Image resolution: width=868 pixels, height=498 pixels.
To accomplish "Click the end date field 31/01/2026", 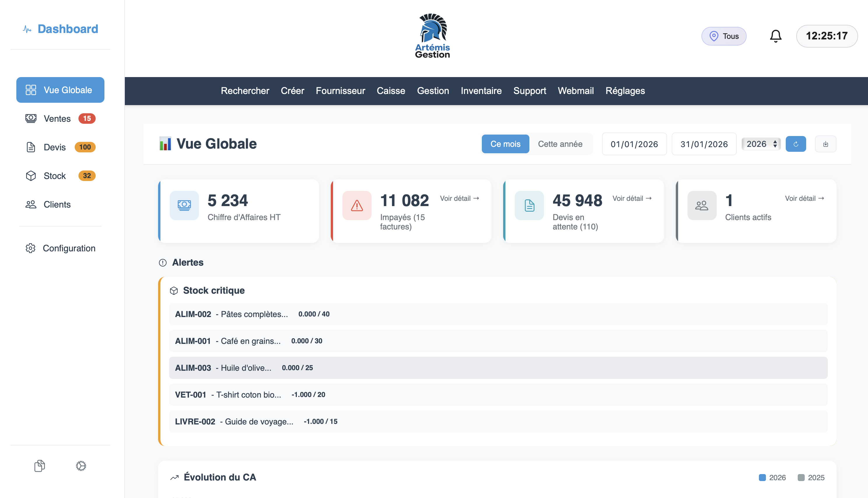I will 704,144.
